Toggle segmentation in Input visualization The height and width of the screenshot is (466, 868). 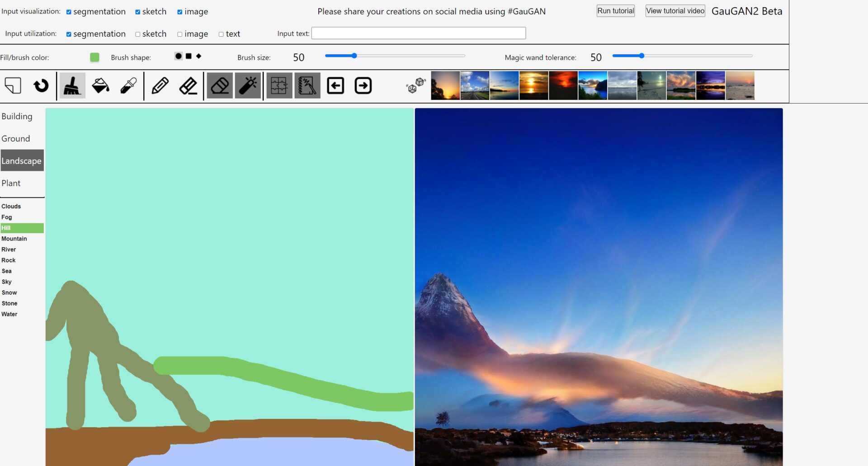(x=69, y=12)
